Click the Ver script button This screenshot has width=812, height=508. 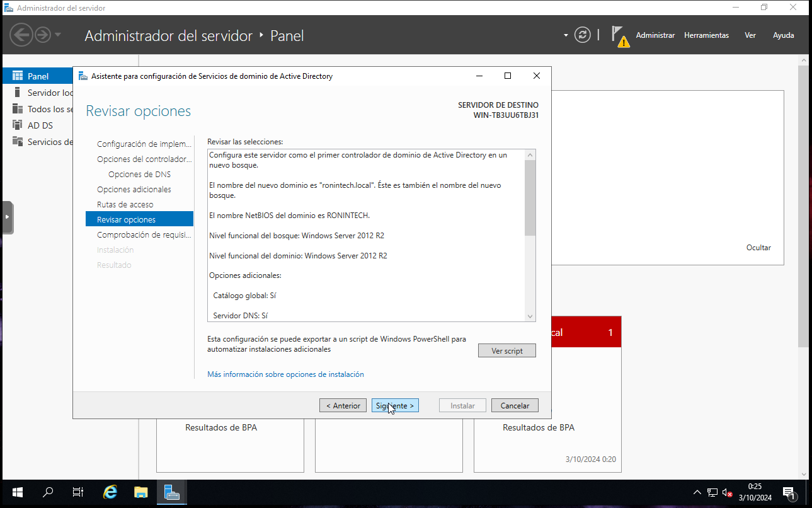point(506,350)
